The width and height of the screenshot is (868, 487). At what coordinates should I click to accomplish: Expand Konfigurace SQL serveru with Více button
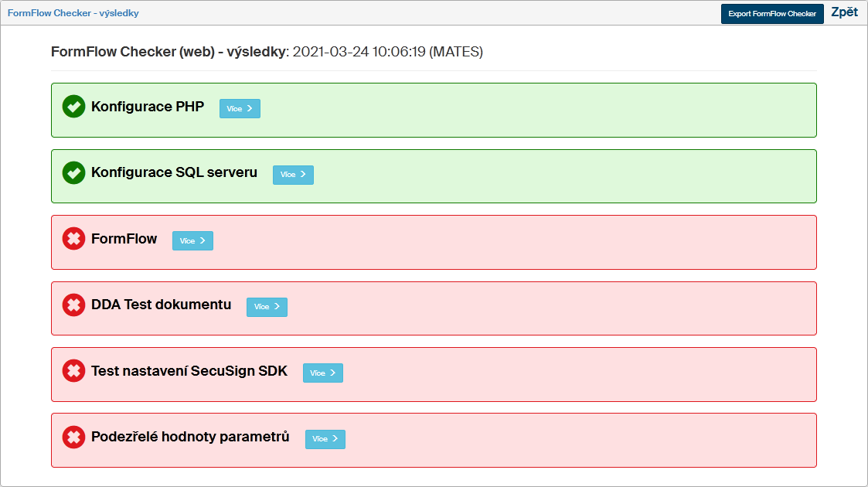293,175
